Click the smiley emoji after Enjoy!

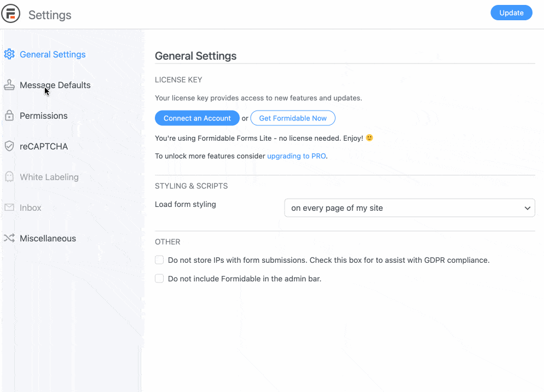(x=369, y=138)
